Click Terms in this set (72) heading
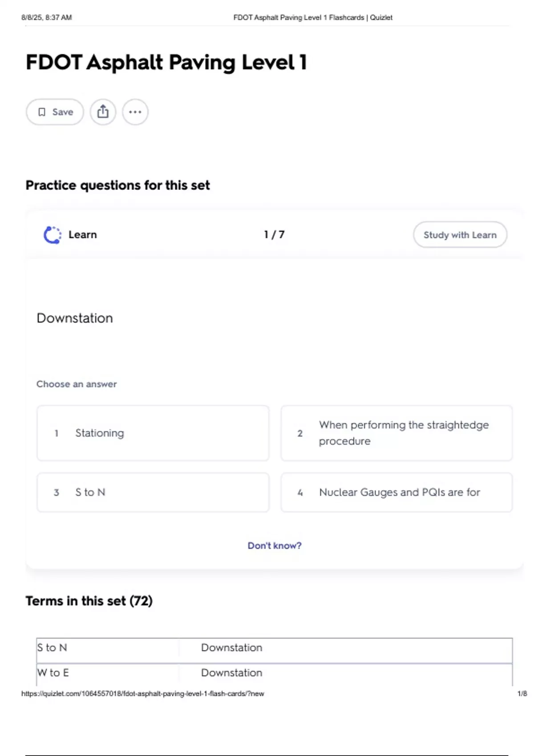The image size is (534, 756). 89,601
